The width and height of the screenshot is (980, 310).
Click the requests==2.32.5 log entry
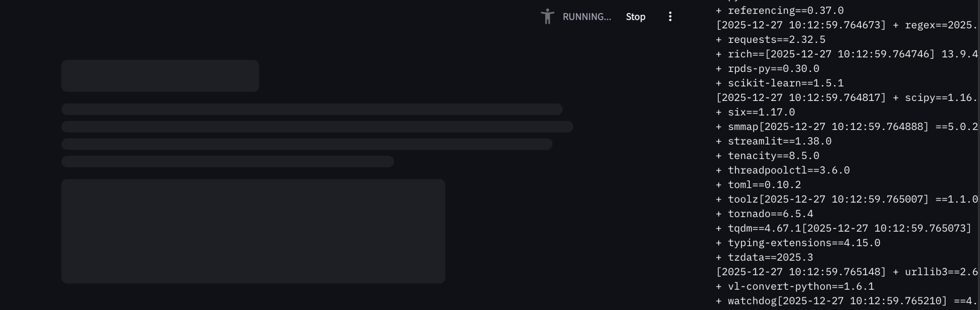pyautogui.click(x=776, y=40)
